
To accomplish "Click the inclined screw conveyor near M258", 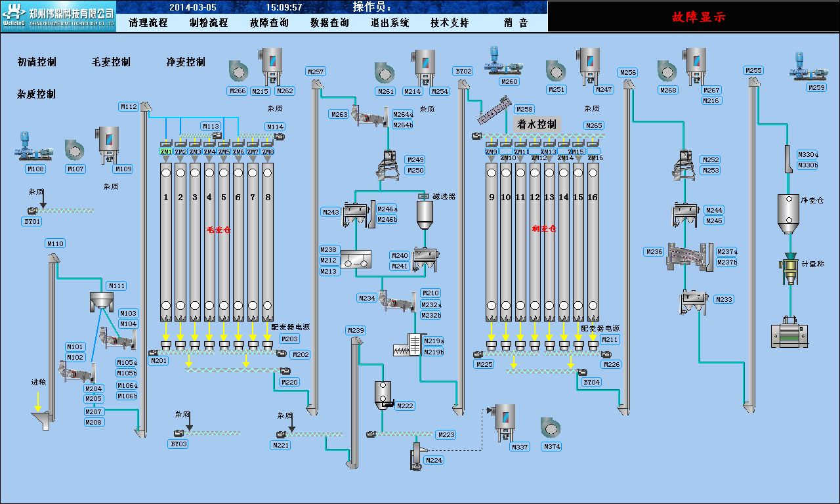I will click(x=495, y=111).
